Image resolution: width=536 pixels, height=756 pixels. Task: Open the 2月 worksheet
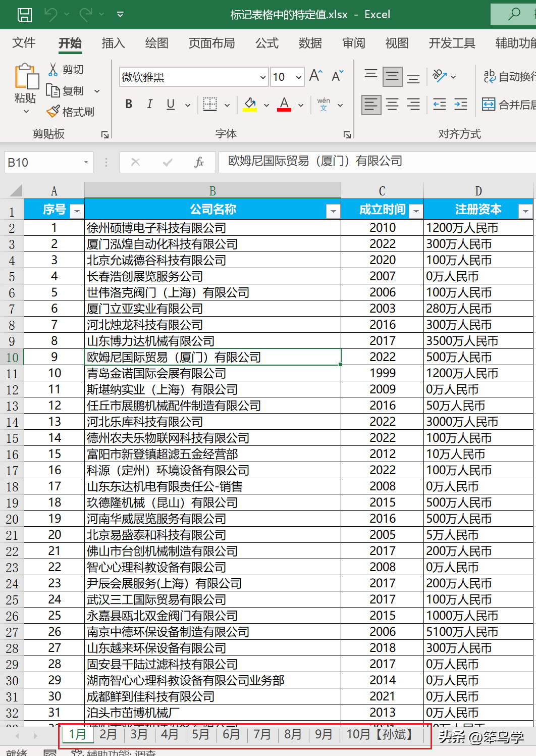109,734
